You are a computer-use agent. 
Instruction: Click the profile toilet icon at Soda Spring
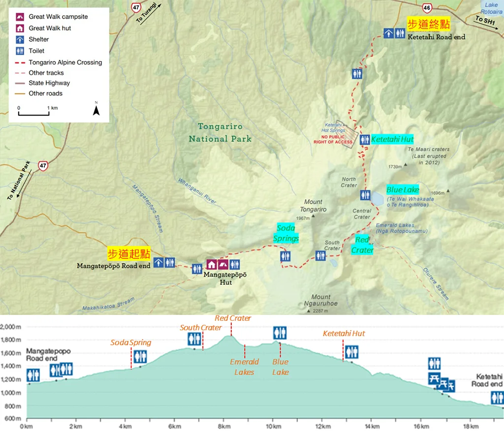click(x=140, y=356)
